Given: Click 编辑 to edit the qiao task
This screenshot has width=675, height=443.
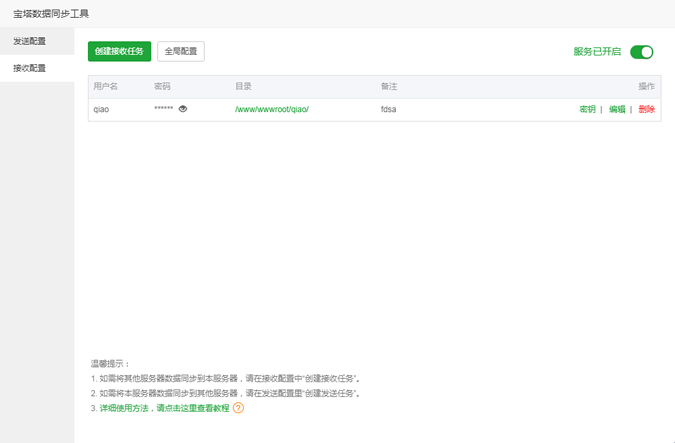Looking at the screenshot, I should click(x=617, y=109).
